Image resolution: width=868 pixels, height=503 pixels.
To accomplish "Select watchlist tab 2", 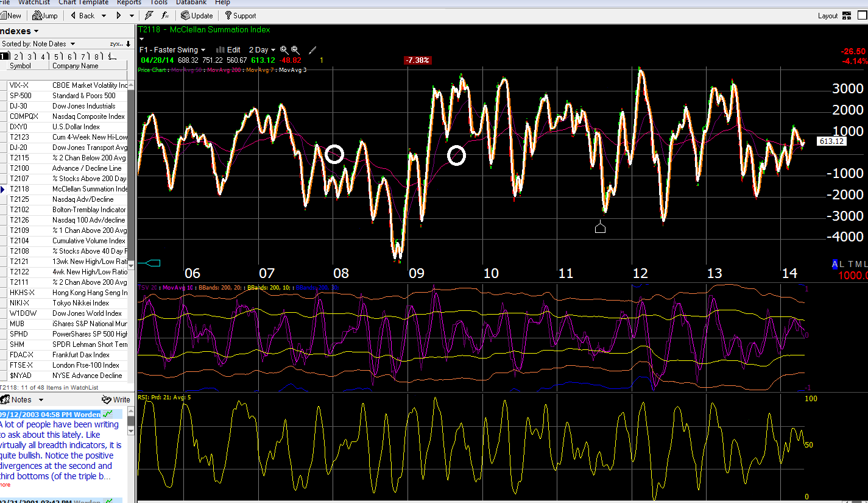I will pos(16,57).
